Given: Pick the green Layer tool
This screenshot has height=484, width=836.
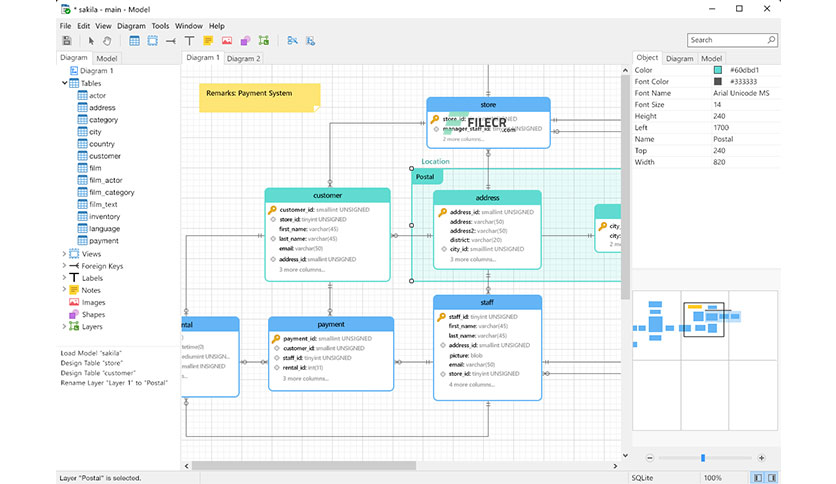Looking at the screenshot, I should tap(263, 41).
